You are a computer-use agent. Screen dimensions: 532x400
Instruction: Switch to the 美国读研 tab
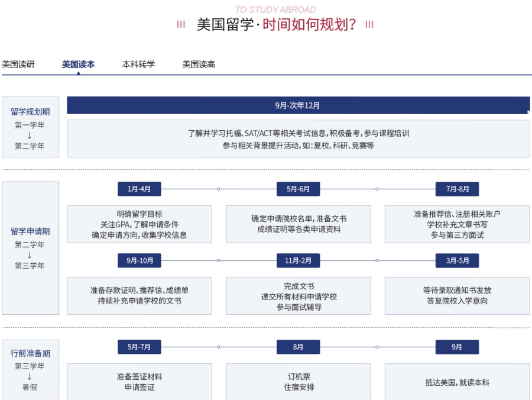[x=18, y=64]
